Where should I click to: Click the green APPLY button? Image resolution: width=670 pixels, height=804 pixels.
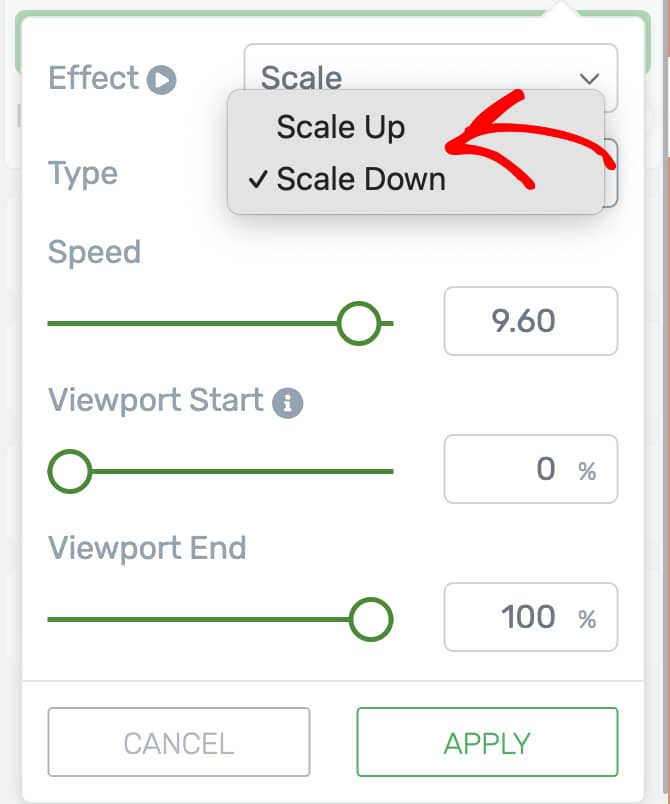488,742
